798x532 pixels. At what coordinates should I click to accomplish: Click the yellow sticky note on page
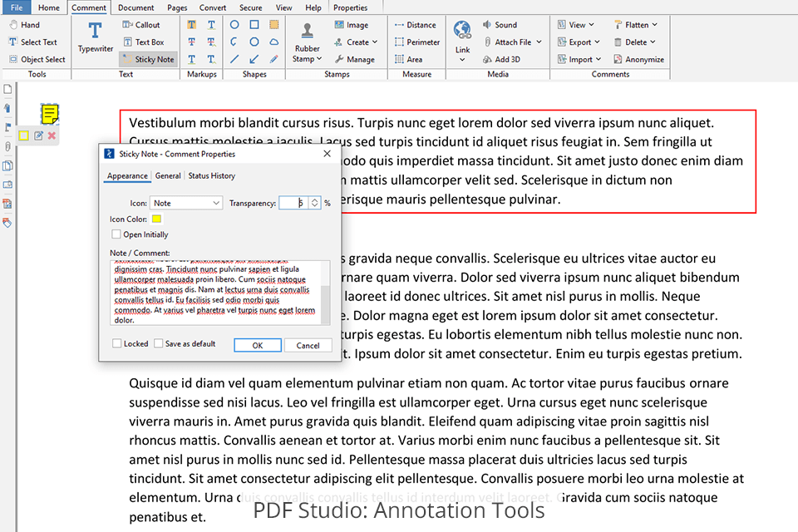click(50, 114)
